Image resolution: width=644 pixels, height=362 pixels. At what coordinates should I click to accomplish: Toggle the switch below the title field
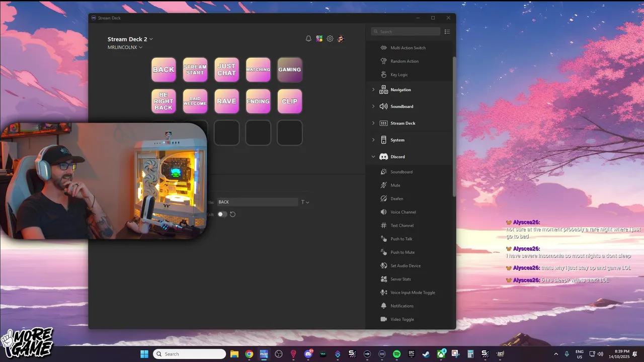coord(222,214)
